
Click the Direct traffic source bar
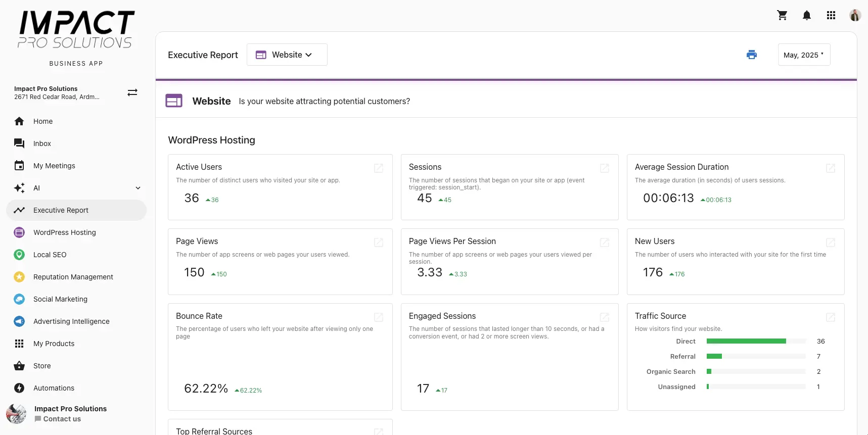pos(746,342)
